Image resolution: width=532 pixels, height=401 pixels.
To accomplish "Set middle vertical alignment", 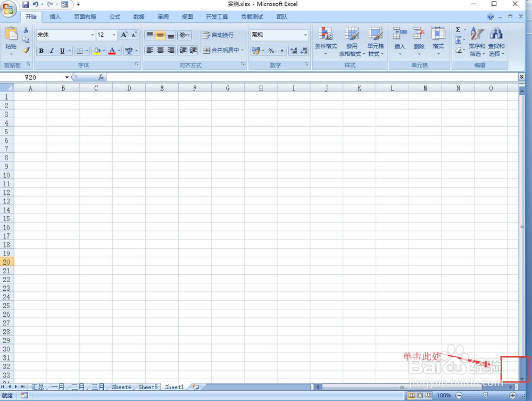I will pyautogui.click(x=160, y=35).
